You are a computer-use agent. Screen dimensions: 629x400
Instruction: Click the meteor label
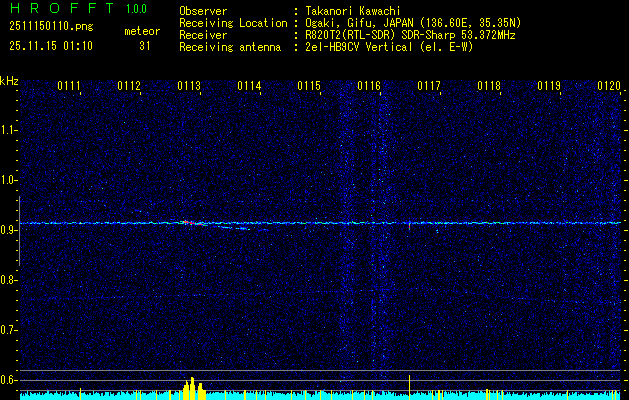142,31
